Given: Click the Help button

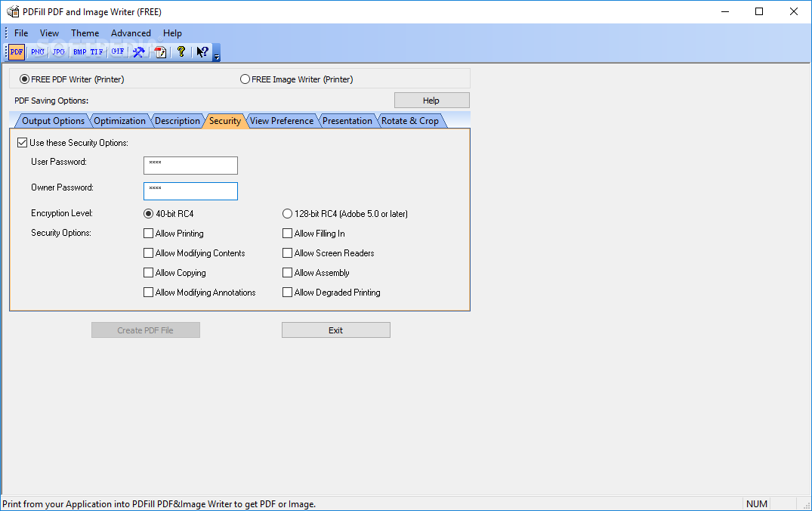Looking at the screenshot, I should [431, 101].
